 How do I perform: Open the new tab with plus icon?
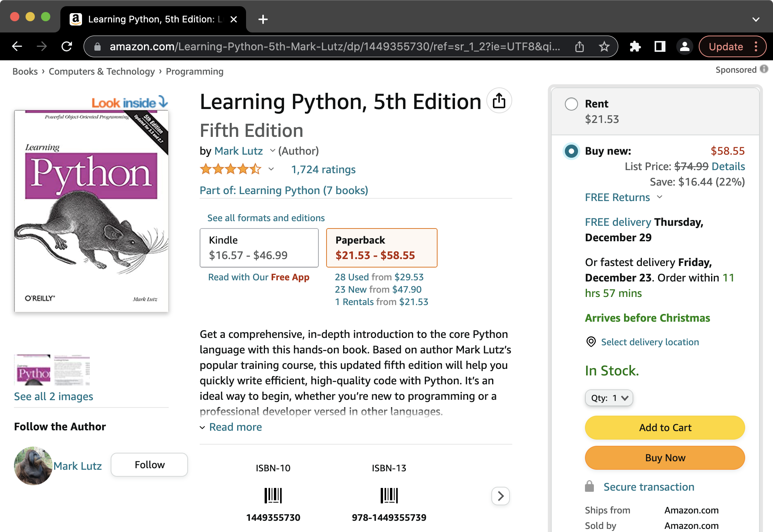[x=263, y=19]
